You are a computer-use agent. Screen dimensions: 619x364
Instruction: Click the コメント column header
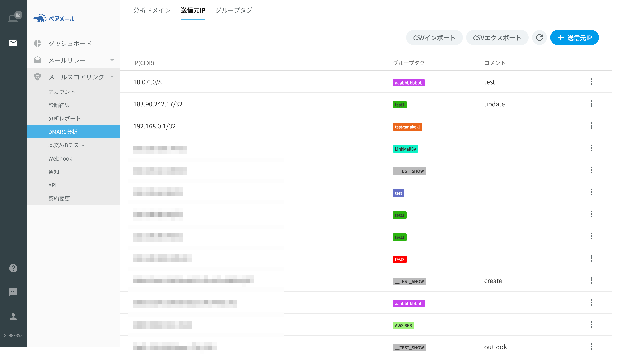click(x=495, y=63)
